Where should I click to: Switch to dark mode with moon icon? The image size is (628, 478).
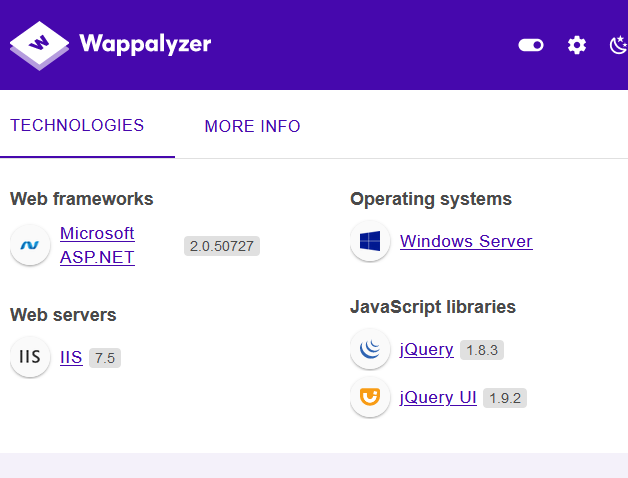(x=618, y=44)
